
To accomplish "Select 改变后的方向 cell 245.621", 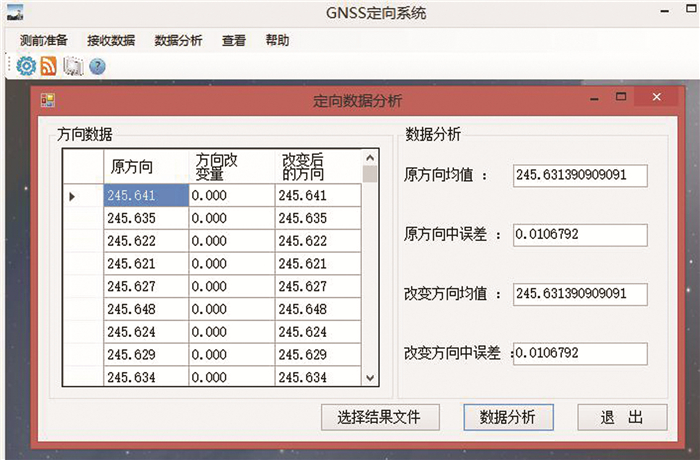I will (318, 264).
